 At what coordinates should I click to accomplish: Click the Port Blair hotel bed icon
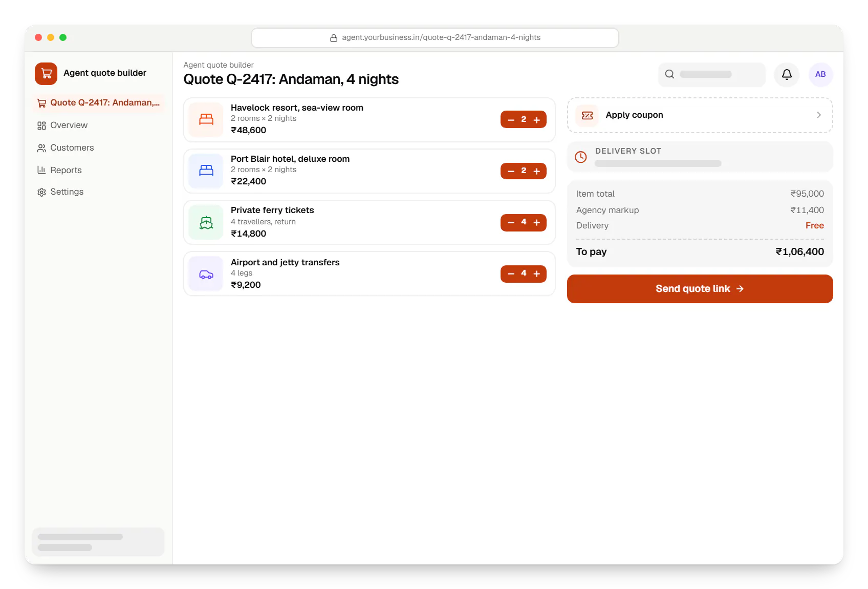[206, 171]
